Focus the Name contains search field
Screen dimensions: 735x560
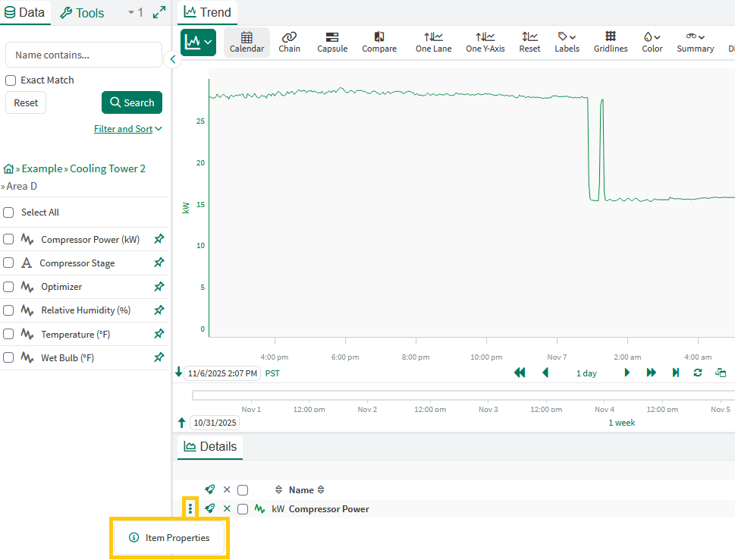point(83,55)
